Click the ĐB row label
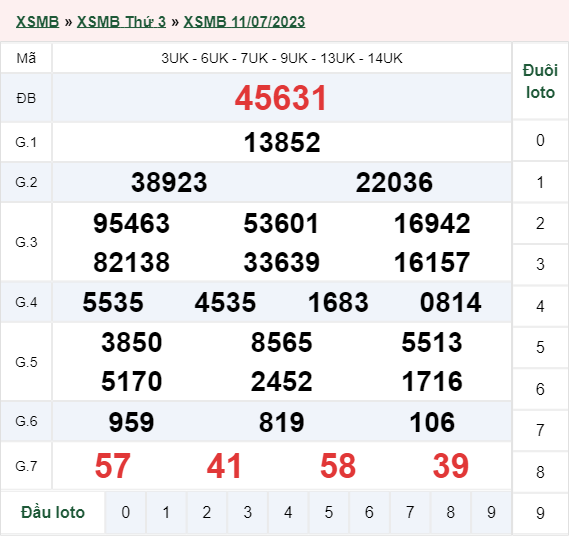This screenshot has width=569, height=536. (26, 98)
